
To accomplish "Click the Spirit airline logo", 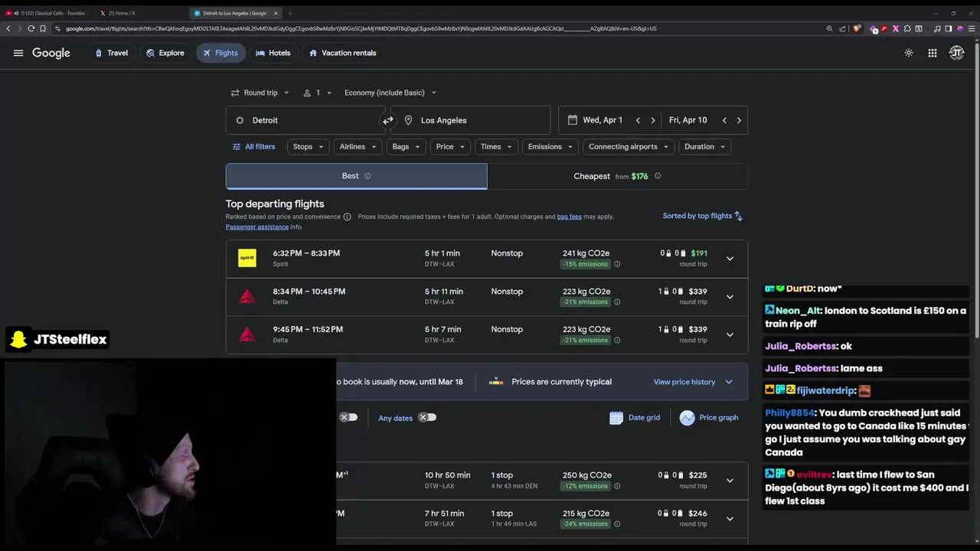I will 247,258.
